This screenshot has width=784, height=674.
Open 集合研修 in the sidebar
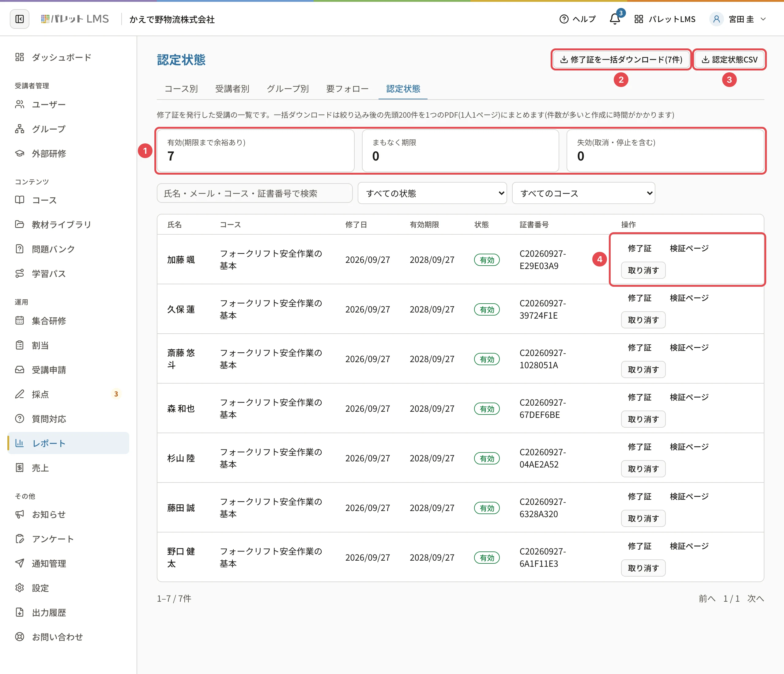(x=68, y=320)
